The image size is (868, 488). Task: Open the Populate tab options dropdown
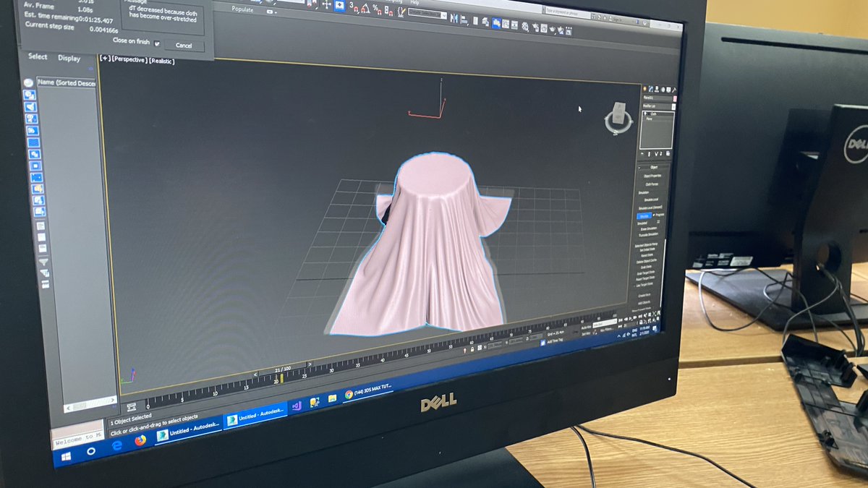pos(270,12)
